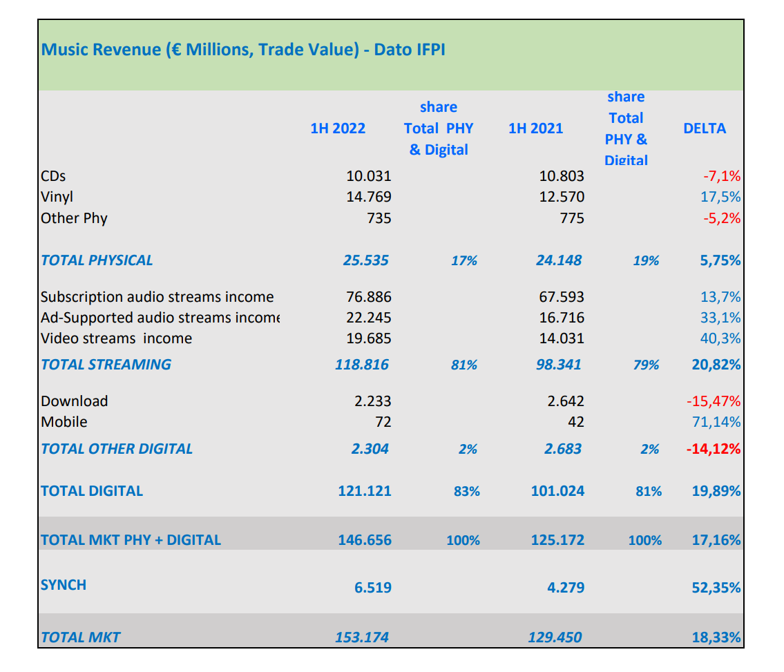Click the DELTA column header
This screenshot has width=784, height=672.
pyautogui.click(x=705, y=128)
